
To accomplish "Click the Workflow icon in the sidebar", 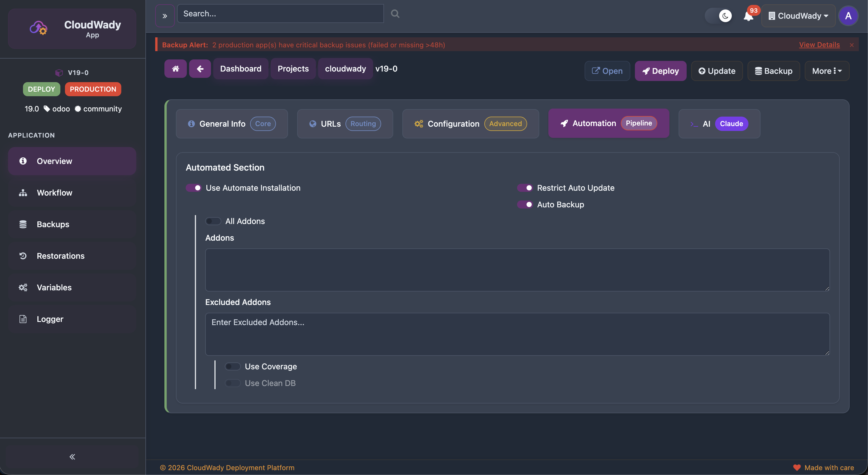I will (x=23, y=193).
